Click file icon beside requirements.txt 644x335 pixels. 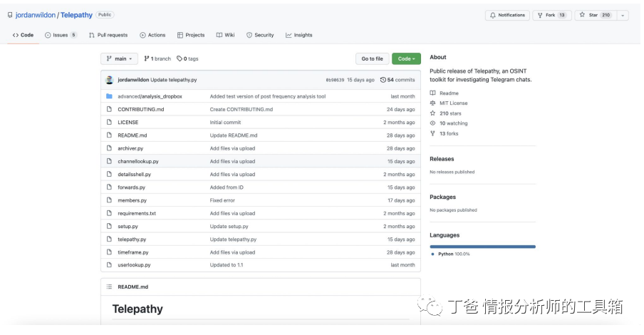(109, 213)
